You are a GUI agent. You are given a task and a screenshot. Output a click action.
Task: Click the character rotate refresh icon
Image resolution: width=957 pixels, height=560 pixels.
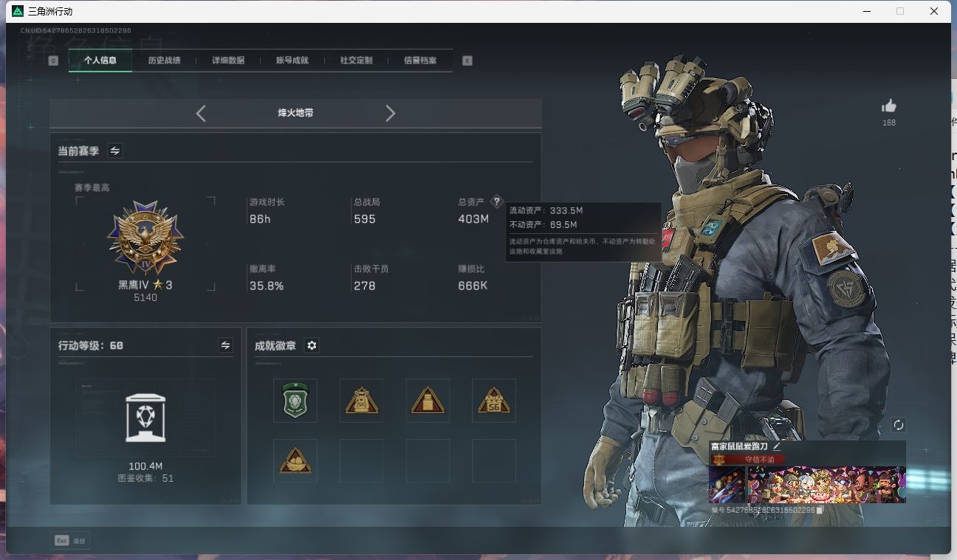pos(898,425)
